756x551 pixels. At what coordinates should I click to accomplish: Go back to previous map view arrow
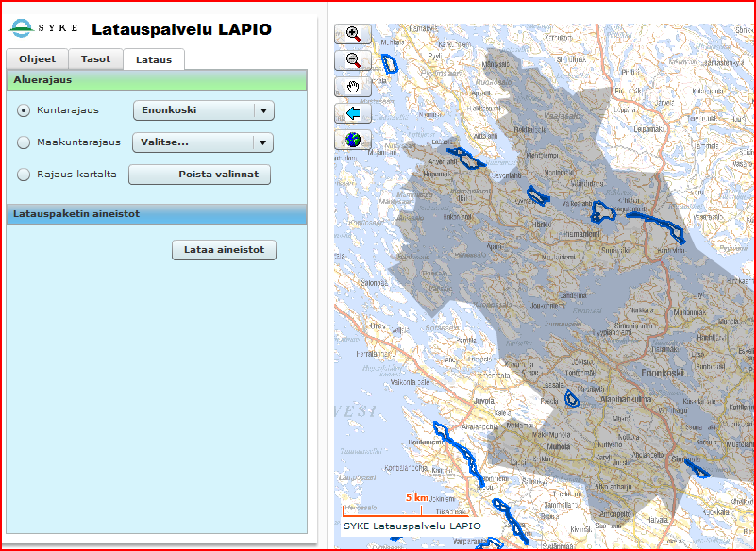(353, 114)
